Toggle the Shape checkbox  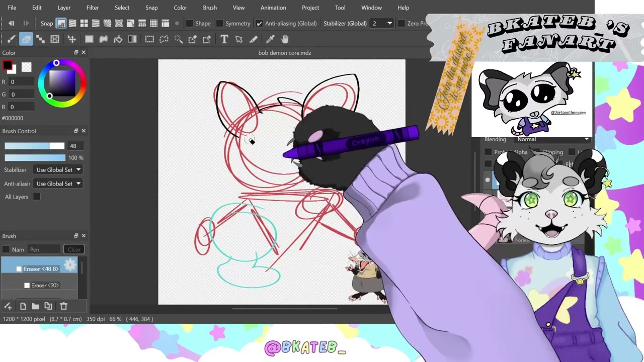pyautogui.click(x=190, y=23)
